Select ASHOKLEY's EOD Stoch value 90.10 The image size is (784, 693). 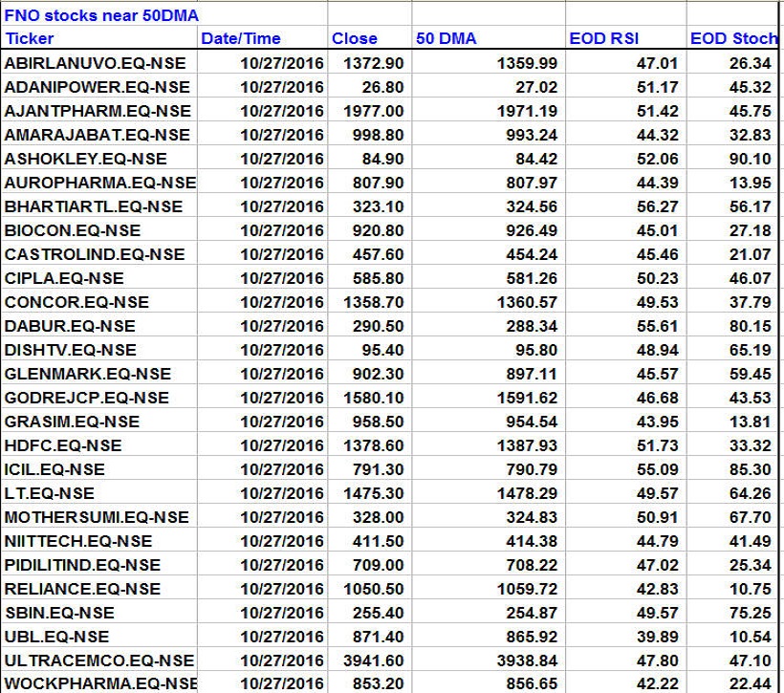750,159
